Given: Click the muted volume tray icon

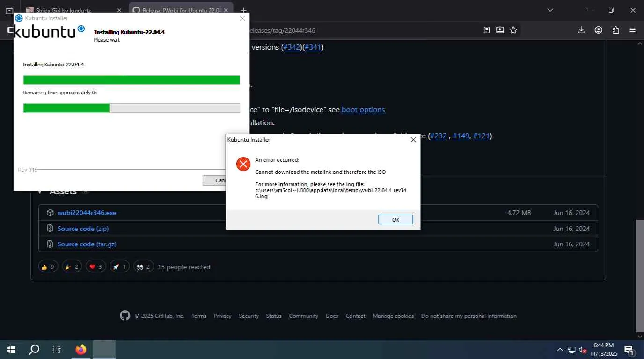Looking at the screenshot, I should (x=583, y=350).
